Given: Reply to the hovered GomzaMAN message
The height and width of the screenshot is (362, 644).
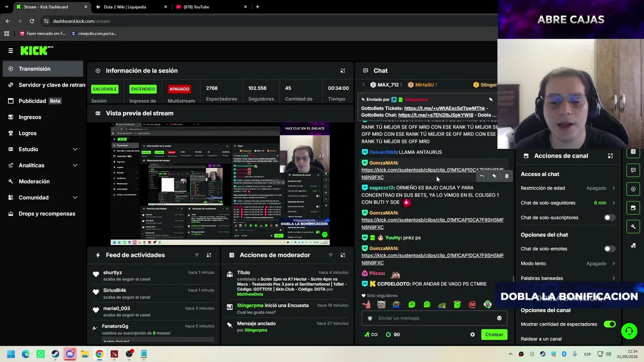Looking at the screenshot, I should [x=481, y=176].
